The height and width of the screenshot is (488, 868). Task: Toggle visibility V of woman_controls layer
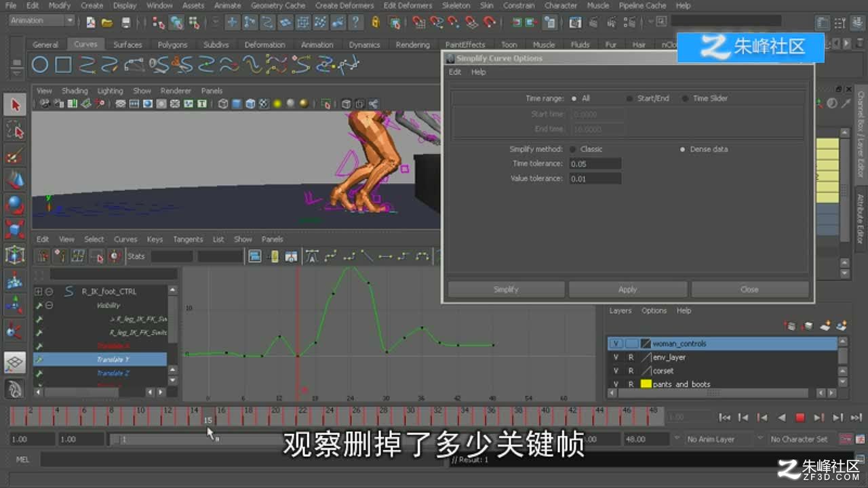tap(616, 344)
